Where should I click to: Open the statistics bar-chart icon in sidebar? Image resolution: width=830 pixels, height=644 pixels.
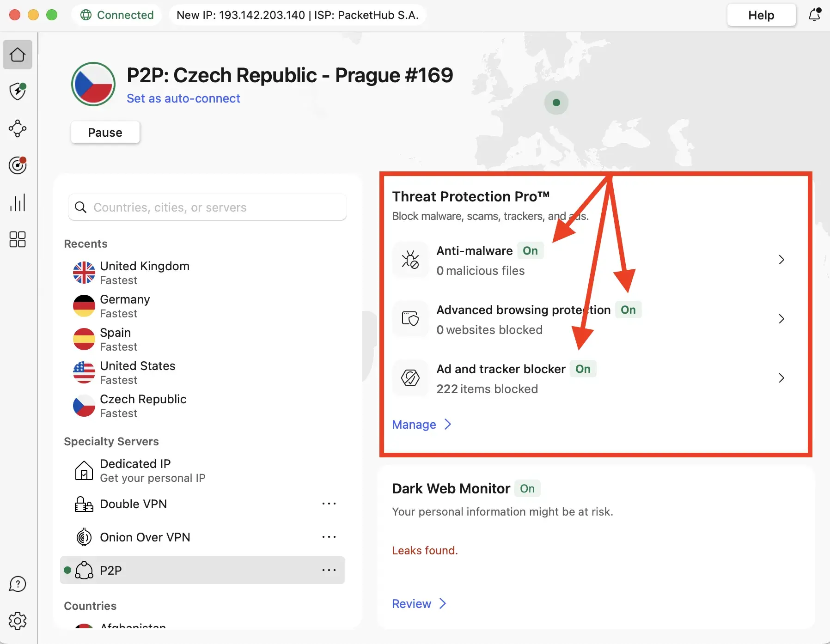click(18, 202)
